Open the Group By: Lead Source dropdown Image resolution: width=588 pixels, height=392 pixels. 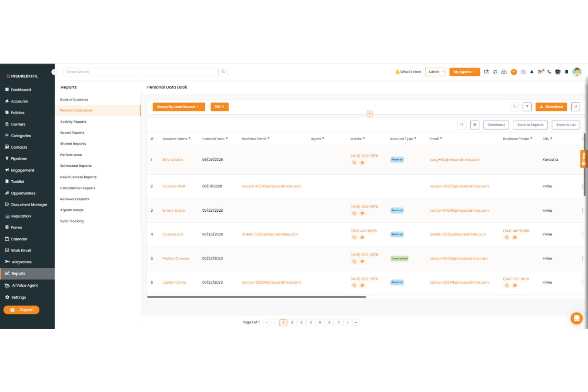pos(179,107)
